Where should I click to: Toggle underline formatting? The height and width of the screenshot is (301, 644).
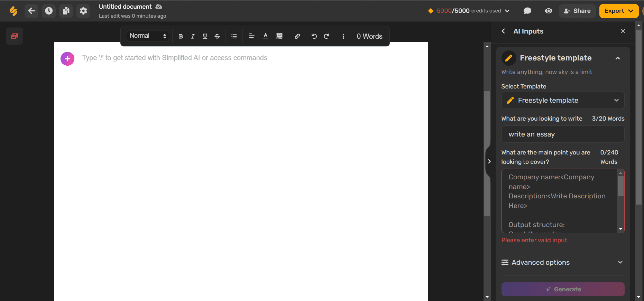pyautogui.click(x=205, y=36)
